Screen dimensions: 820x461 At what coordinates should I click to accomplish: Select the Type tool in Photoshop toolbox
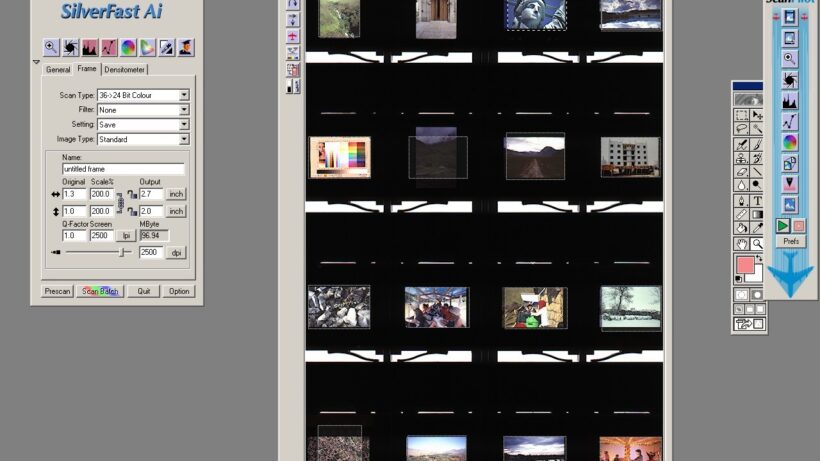tap(757, 201)
